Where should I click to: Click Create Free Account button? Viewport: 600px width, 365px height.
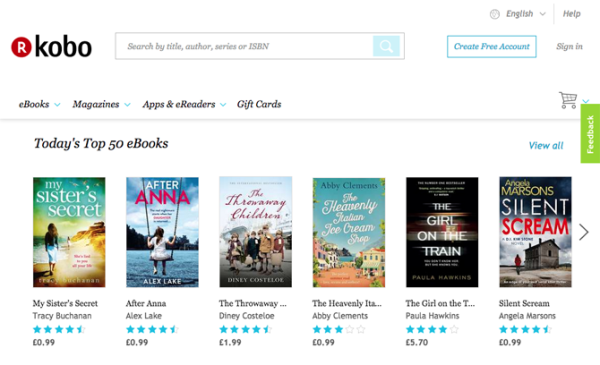pyautogui.click(x=492, y=47)
